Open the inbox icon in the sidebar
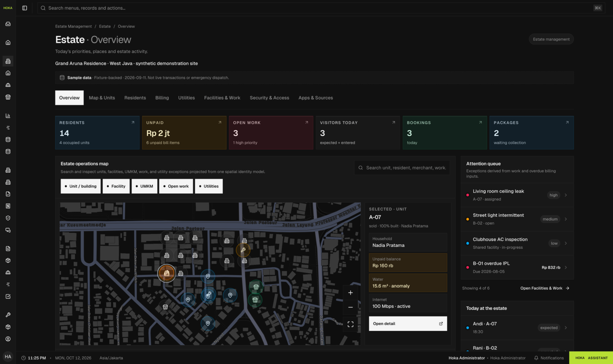Viewport: 613px width, 364px height. [8, 24]
